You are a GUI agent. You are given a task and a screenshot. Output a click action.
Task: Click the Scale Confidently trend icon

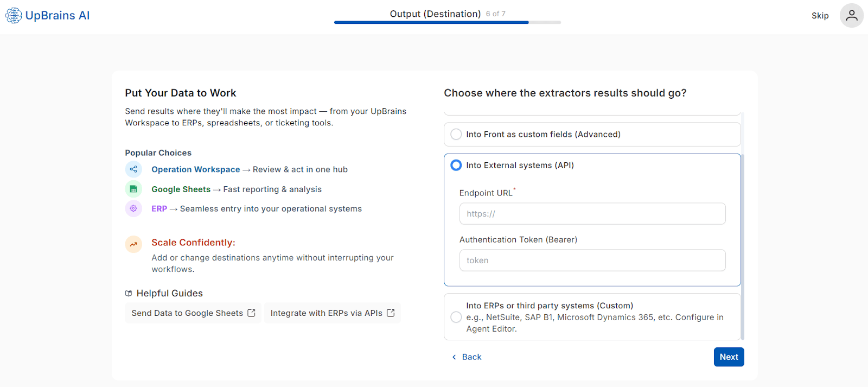133,244
